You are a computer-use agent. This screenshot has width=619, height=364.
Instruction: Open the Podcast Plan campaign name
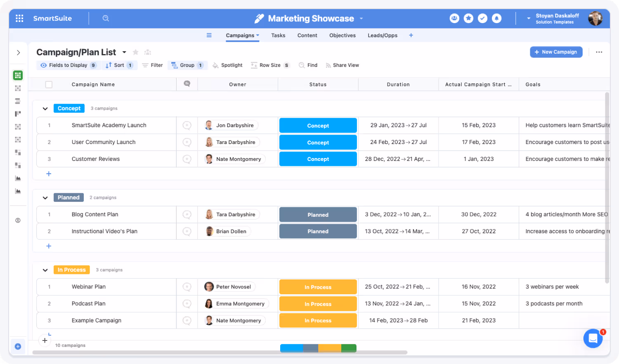pyautogui.click(x=88, y=304)
